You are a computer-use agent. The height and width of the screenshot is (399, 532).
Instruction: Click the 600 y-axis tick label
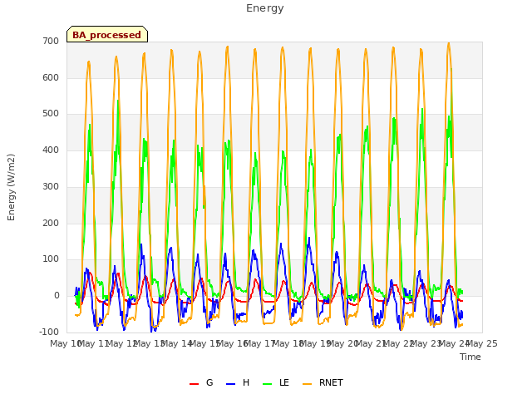click(51, 77)
